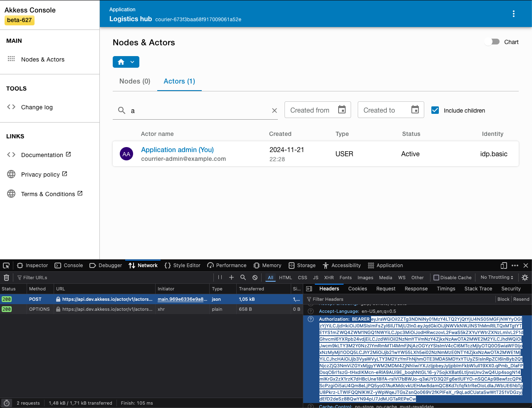This screenshot has height=408, width=532.
Task: Open the No Throttling dropdown
Action: coord(497,278)
